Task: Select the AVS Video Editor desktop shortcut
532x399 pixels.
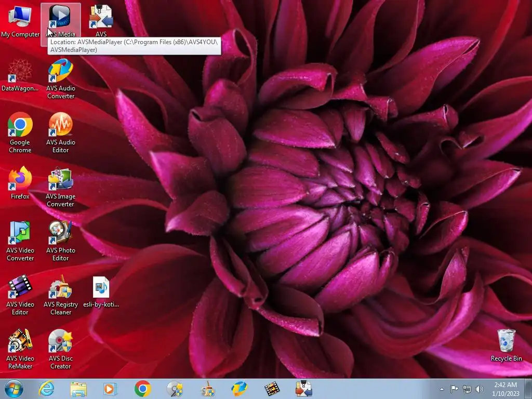Action: pos(20,295)
